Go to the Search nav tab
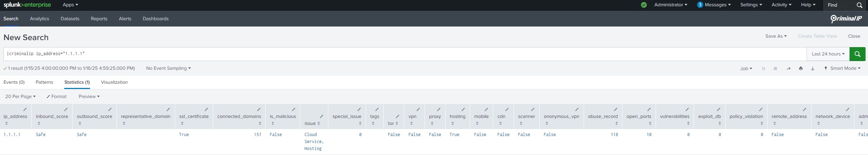 click(x=11, y=19)
